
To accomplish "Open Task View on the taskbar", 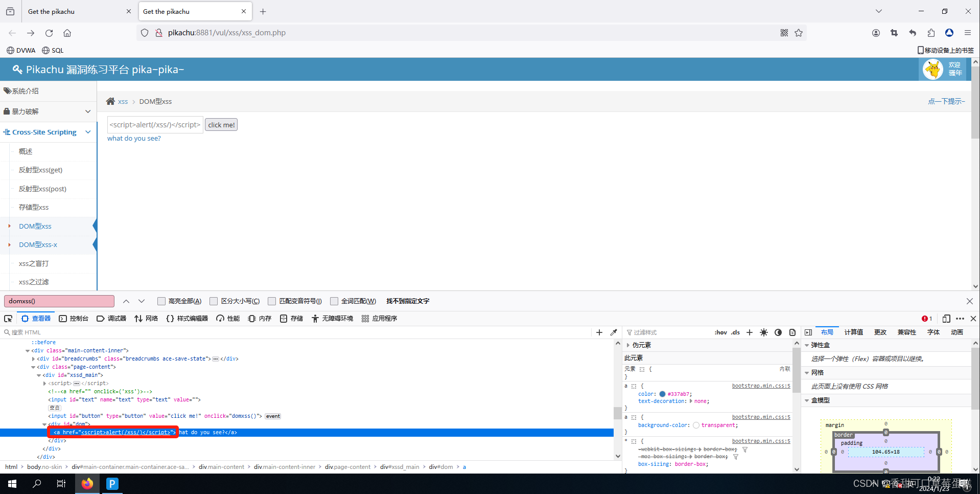I will [x=61, y=483].
